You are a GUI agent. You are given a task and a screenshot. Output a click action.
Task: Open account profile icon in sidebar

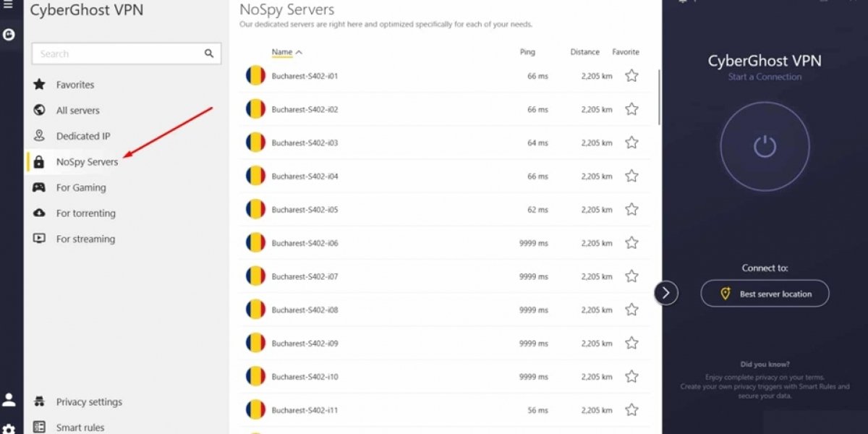pos(9,399)
